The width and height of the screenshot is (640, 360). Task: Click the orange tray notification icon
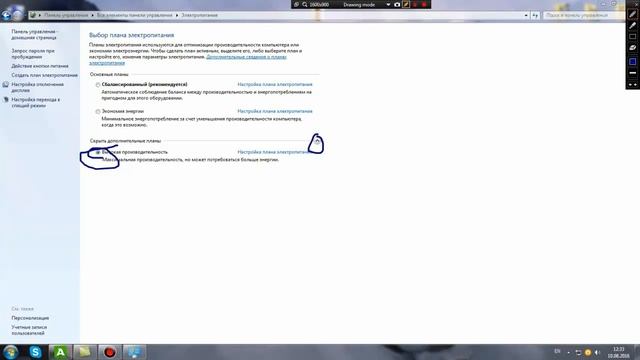click(x=588, y=352)
